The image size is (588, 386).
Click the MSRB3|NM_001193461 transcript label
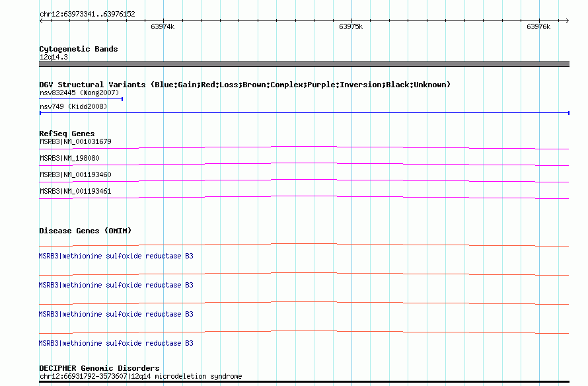(75, 191)
